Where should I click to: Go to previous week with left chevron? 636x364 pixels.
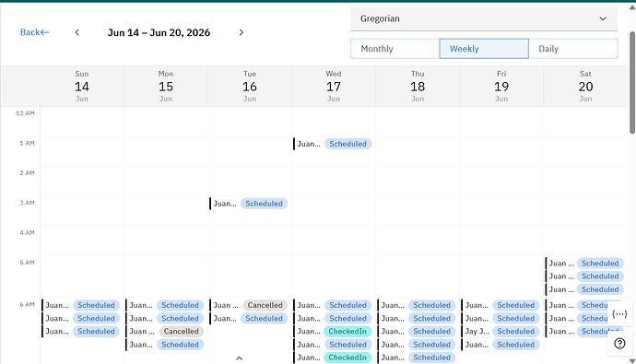click(77, 32)
